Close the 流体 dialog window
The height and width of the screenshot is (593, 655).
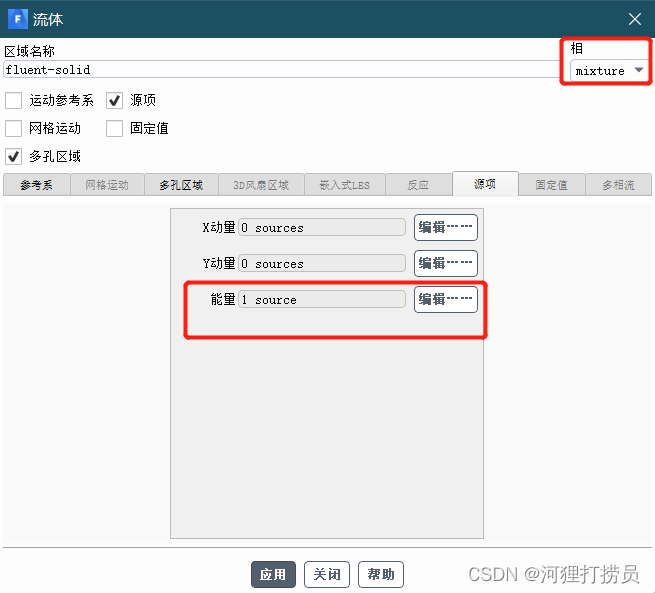[x=634, y=19]
